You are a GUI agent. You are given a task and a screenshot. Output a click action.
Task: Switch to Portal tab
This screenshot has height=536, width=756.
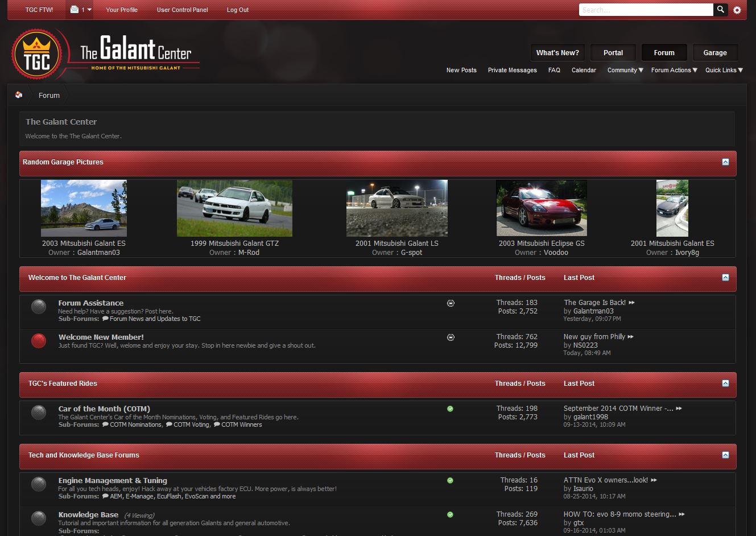pyautogui.click(x=613, y=52)
